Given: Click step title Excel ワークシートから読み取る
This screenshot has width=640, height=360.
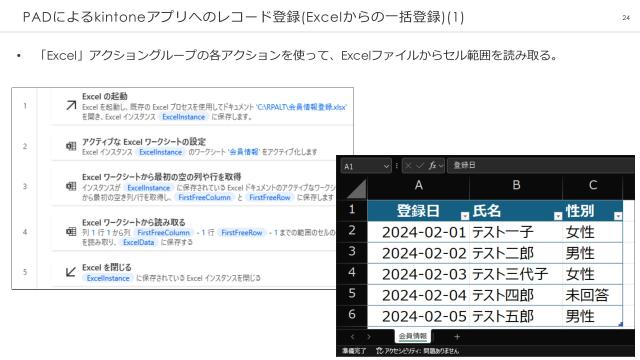Looking at the screenshot, I should (134, 222).
